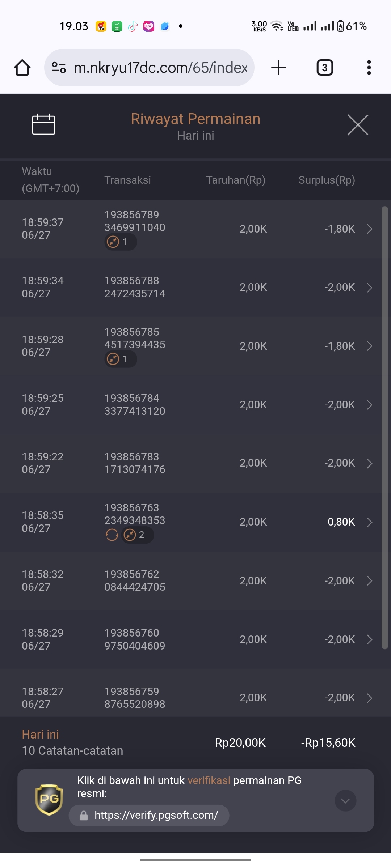
Task: Tap the PG shield logo
Action: click(49, 800)
